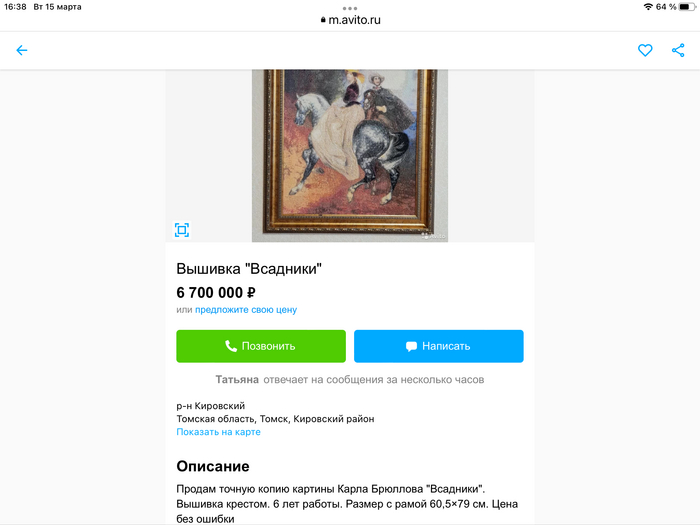Tap the three dots above the address bar
The width and height of the screenshot is (700, 525).
click(350, 8)
